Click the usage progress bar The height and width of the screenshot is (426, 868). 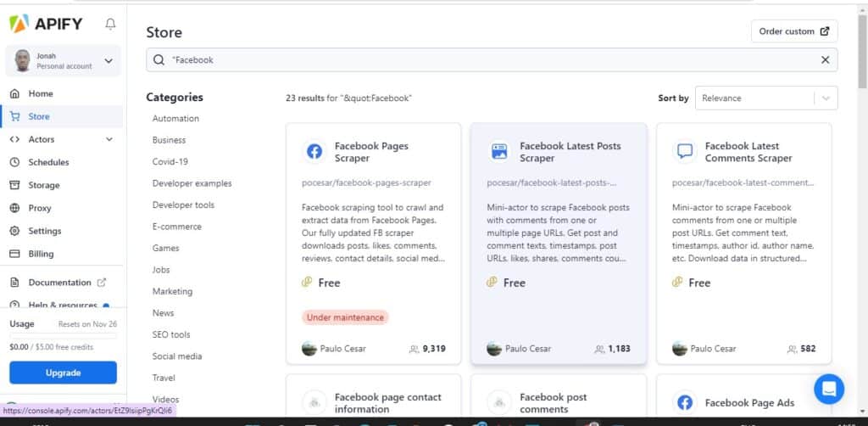pos(63,336)
